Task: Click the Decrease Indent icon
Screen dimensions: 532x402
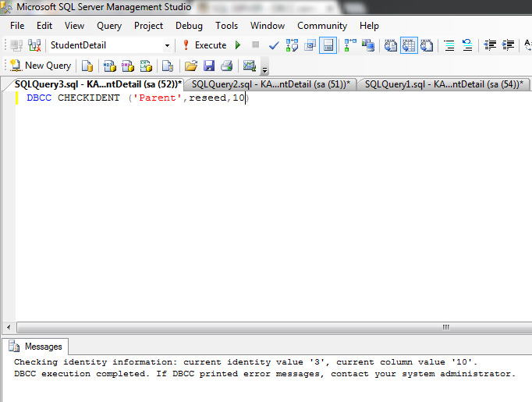Action: [x=490, y=45]
